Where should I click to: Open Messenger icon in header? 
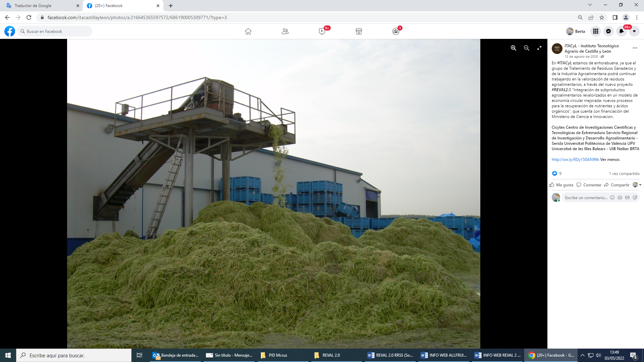[x=608, y=31]
